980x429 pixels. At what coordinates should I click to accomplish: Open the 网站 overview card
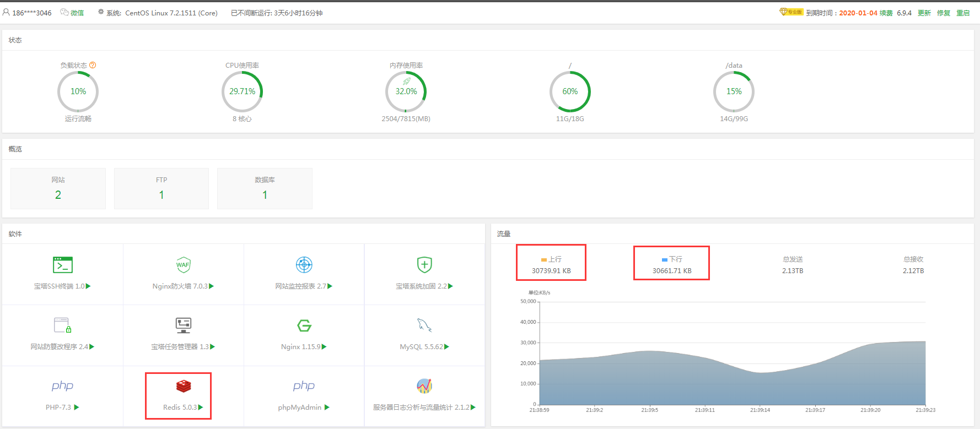[x=58, y=188]
